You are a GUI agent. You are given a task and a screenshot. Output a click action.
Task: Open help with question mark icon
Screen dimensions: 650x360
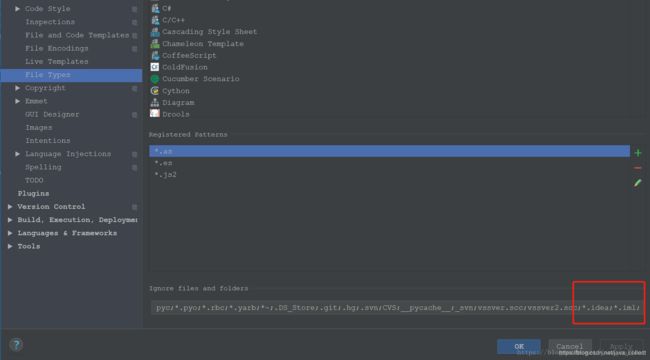click(x=16, y=344)
